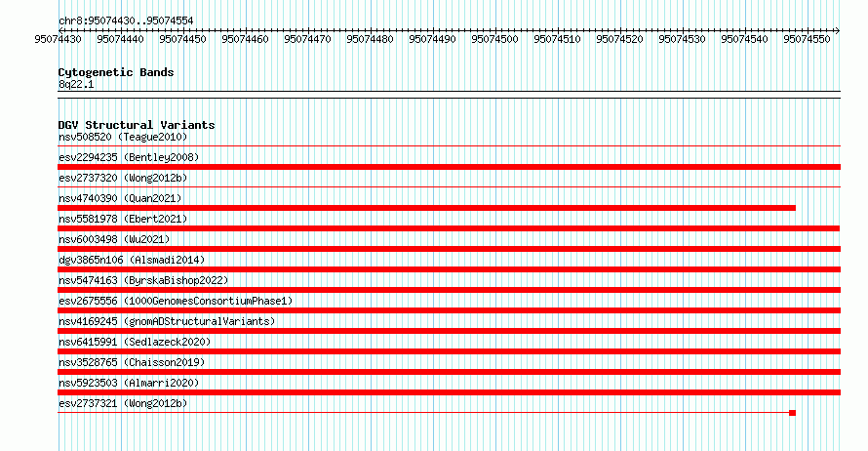Click the red bar under nsv5923503
The image size is (868, 451).
(449, 392)
